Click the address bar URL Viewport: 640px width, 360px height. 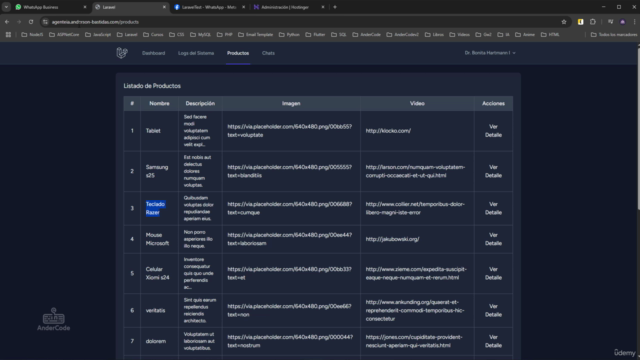pyautogui.click(x=95, y=22)
